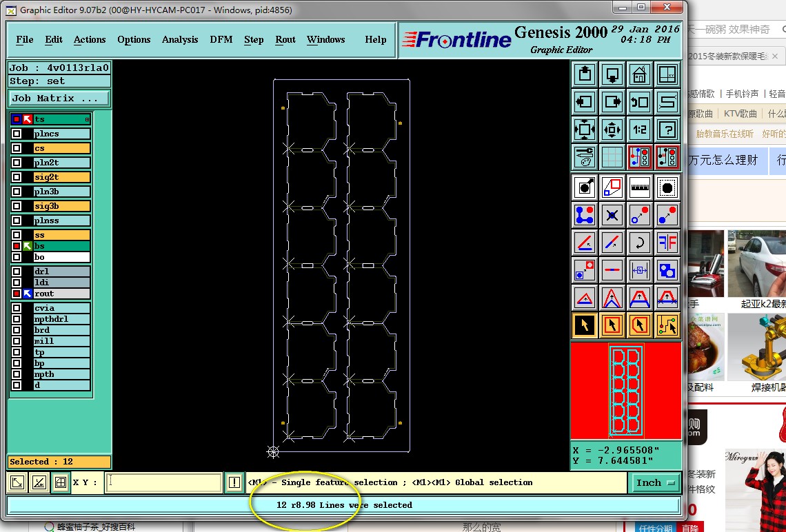The width and height of the screenshot is (786, 532).
Task: Click the 1:2 scale icon
Action: click(x=640, y=130)
